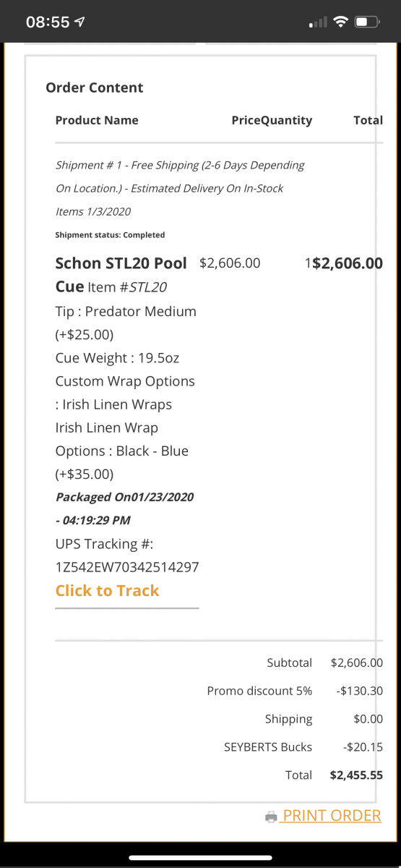Tap the Wi-Fi status icon
This screenshot has width=401, height=868.
pos(340,22)
